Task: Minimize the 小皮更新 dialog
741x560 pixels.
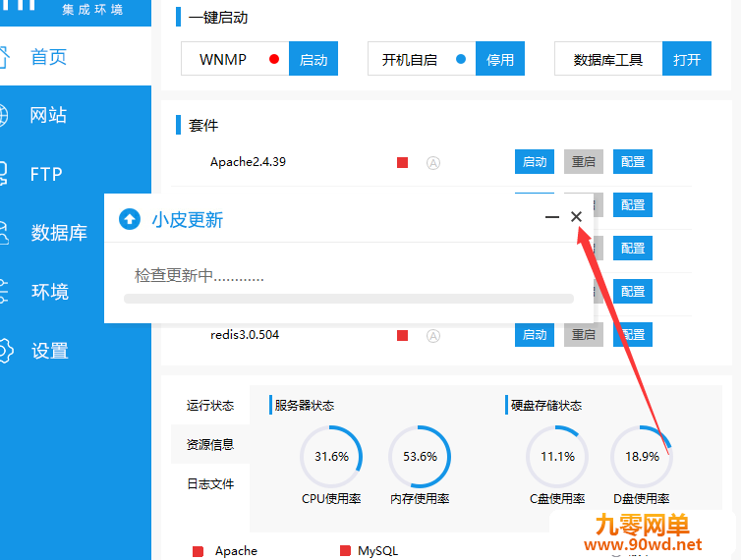Action: pos(552,217)
